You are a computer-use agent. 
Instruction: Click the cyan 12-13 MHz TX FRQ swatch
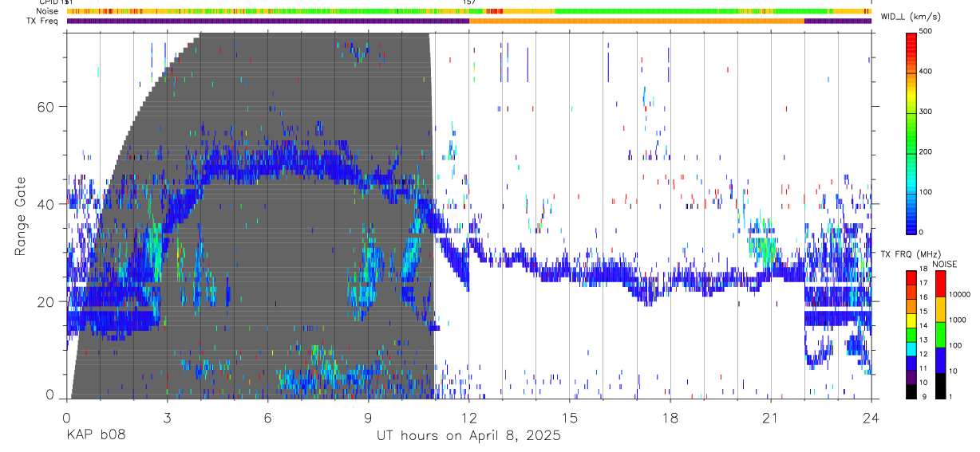coord(911,348)
